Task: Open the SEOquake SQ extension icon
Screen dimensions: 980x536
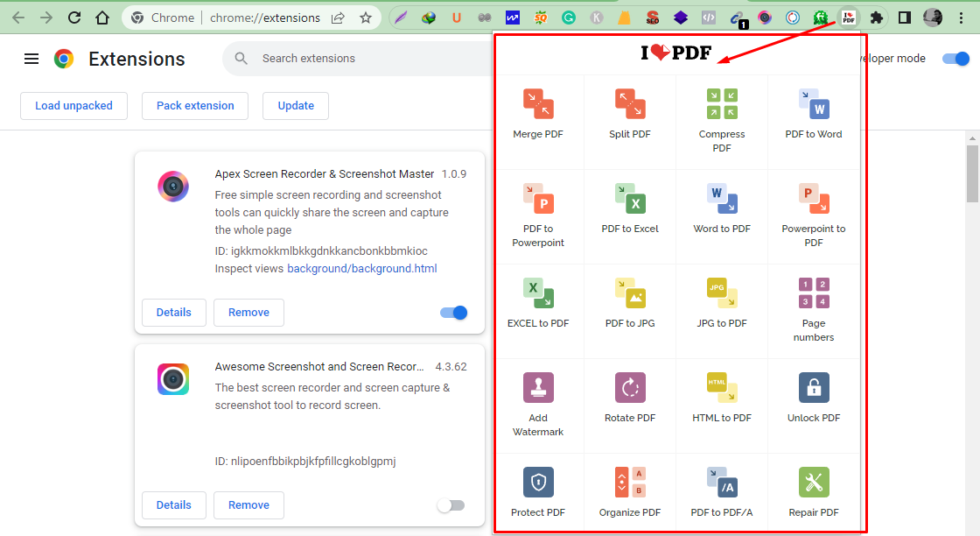Action: (x=541, y=18)
